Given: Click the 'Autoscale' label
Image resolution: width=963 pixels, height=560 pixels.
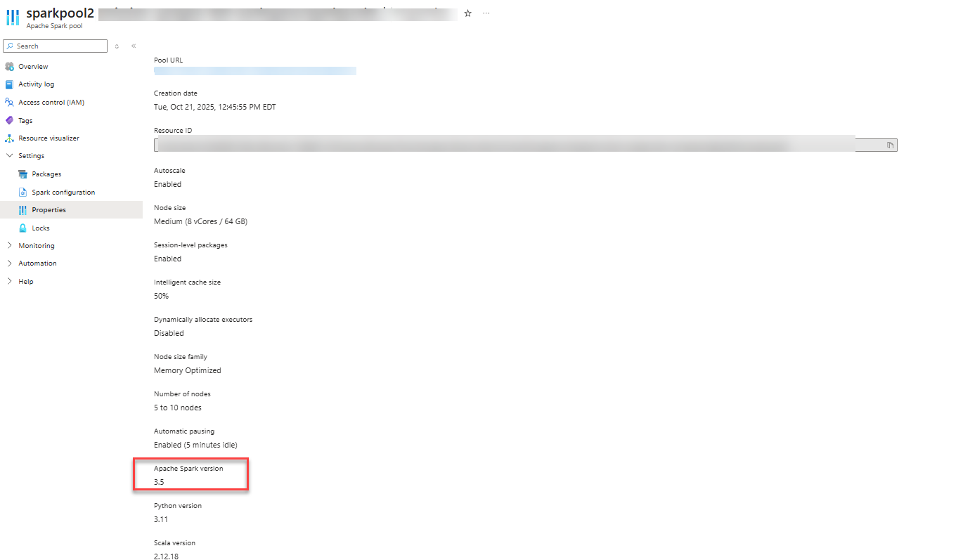Looking at the screenshot, I should click(x=169, y=171).
